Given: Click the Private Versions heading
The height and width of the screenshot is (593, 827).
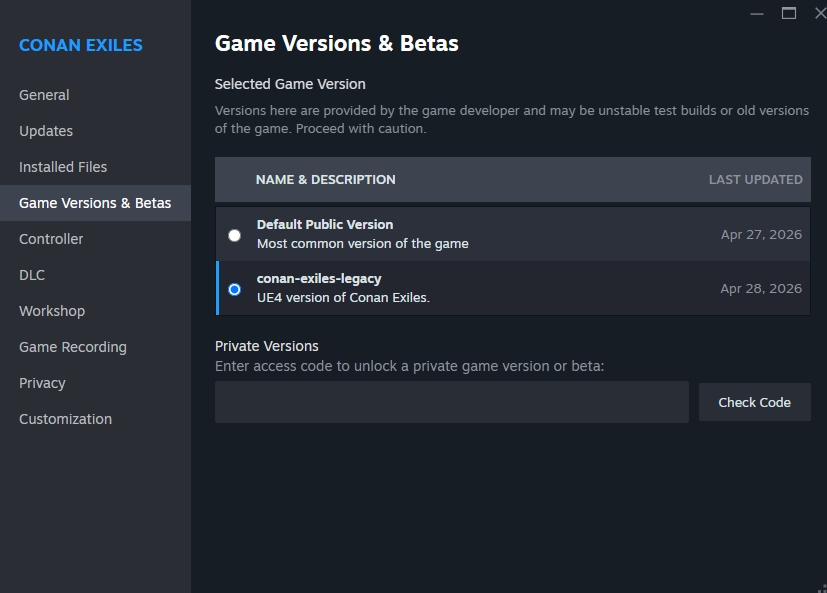Looking at the screenshot, I should [x=267, y=346].
